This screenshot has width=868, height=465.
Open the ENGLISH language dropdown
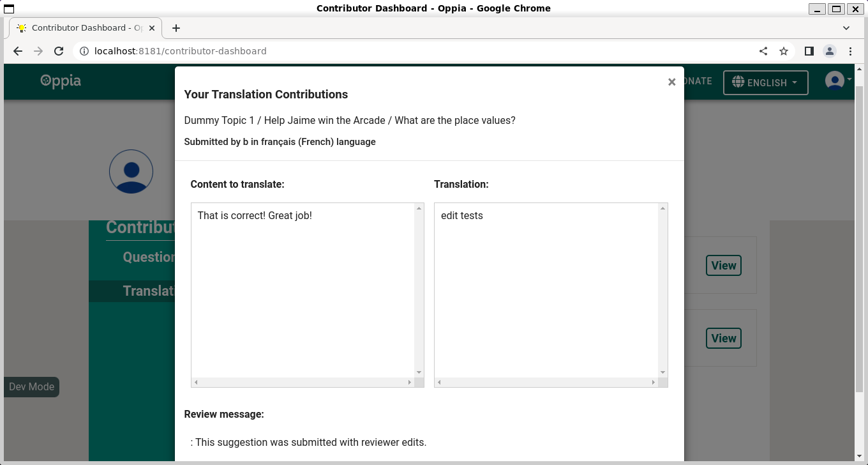tap(765, 82)
